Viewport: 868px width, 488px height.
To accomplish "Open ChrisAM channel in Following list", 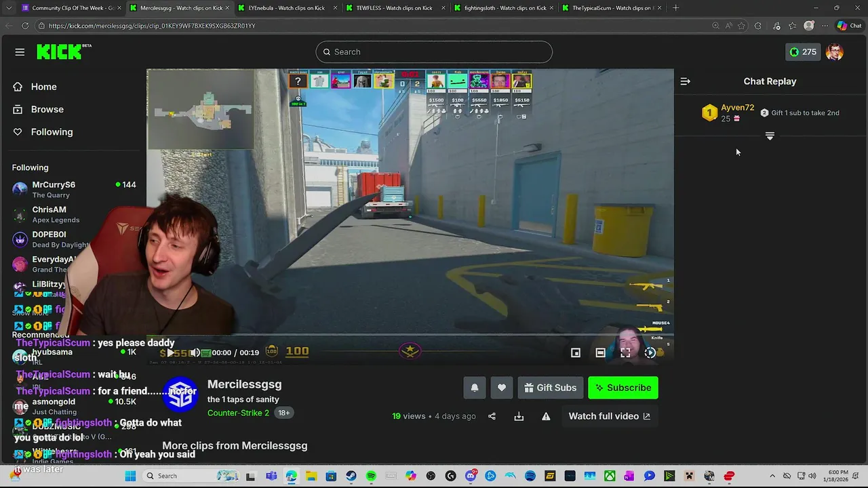I will click(74, 214).
